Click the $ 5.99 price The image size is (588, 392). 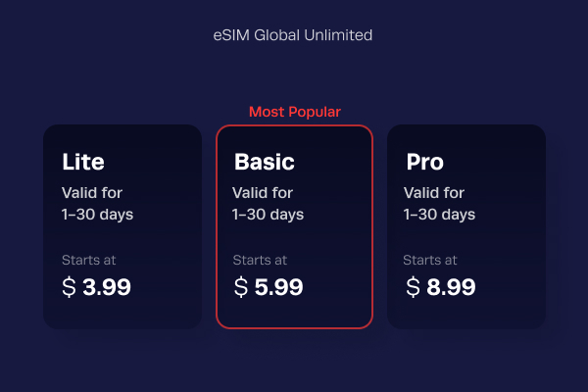tap(269, 287)
